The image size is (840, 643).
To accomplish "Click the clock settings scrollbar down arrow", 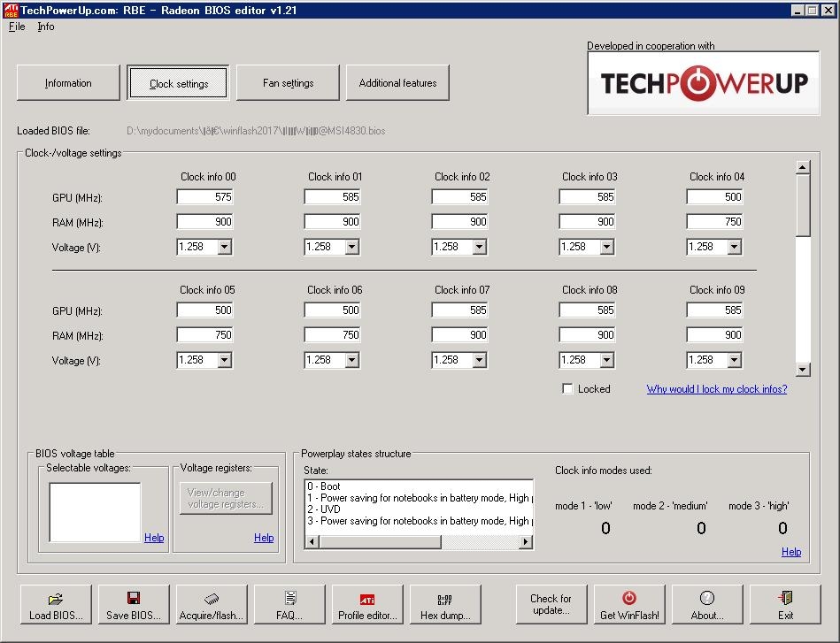I will pyautogui.click(x=803, y=370).
